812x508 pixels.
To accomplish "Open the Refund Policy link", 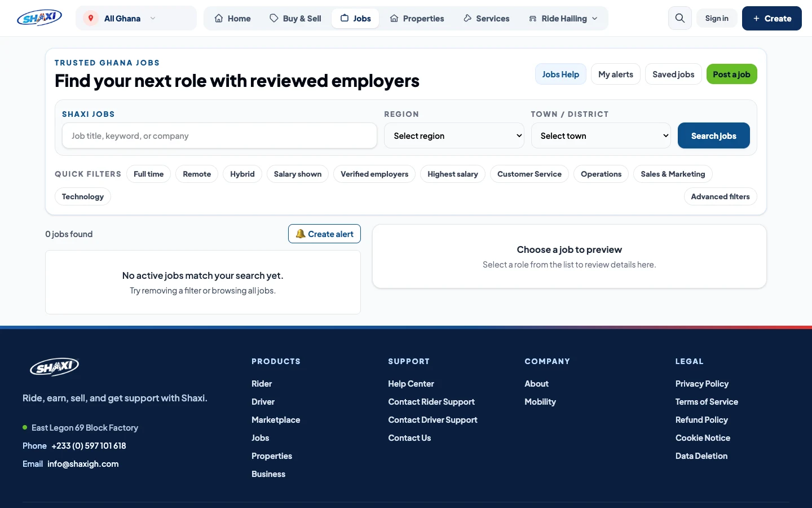I will pyautogui.click(x=701, y=420).
